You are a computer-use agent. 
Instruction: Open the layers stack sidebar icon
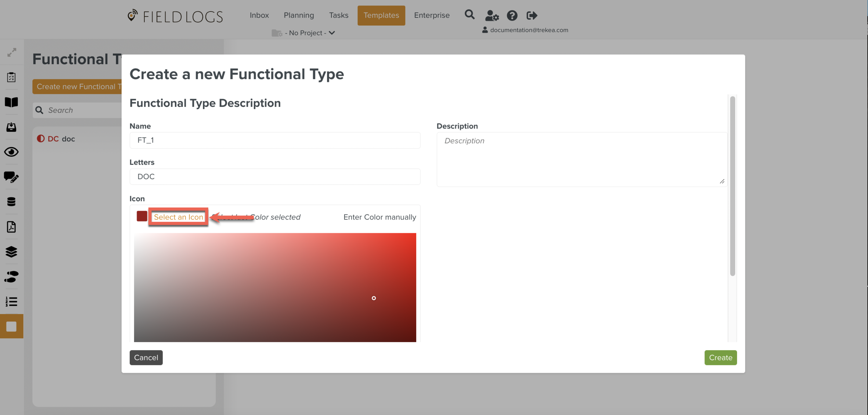[11, 252]
